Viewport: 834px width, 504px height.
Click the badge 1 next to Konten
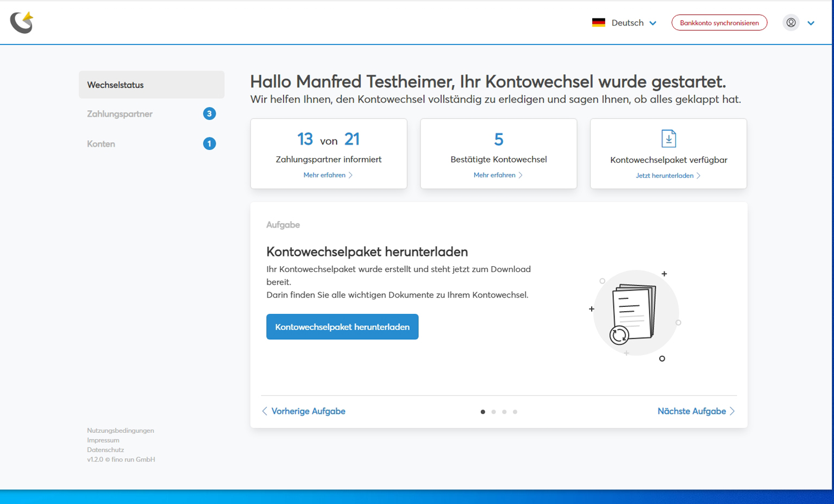coord(209,143)
